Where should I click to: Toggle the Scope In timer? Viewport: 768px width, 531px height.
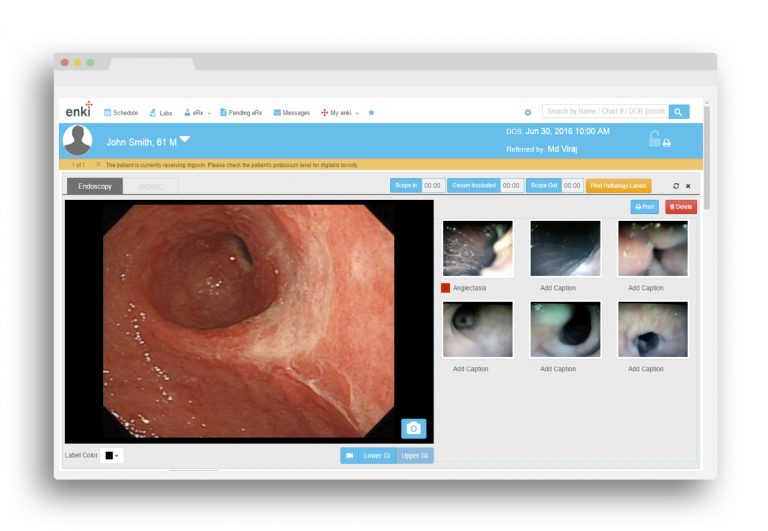pyautogui.click(x=405, y=186)
